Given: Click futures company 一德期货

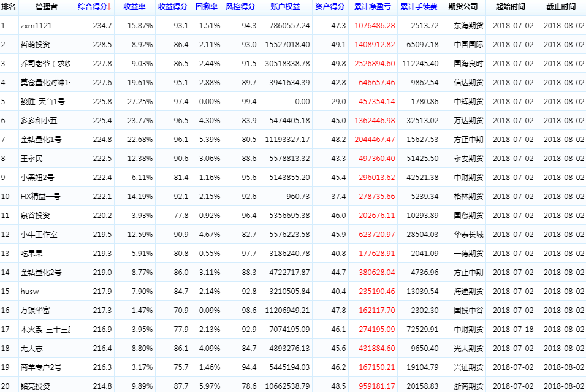Looking at the screenshot, I should coord(469,254).
